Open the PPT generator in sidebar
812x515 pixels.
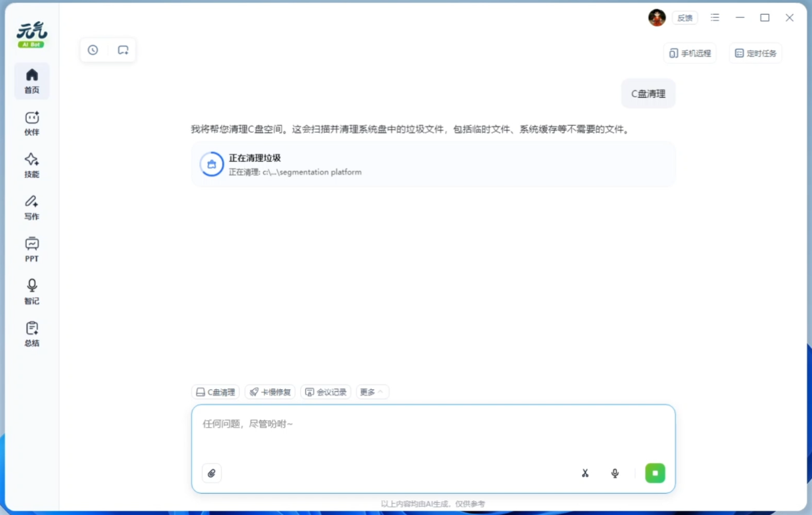[x=32, y=250]
